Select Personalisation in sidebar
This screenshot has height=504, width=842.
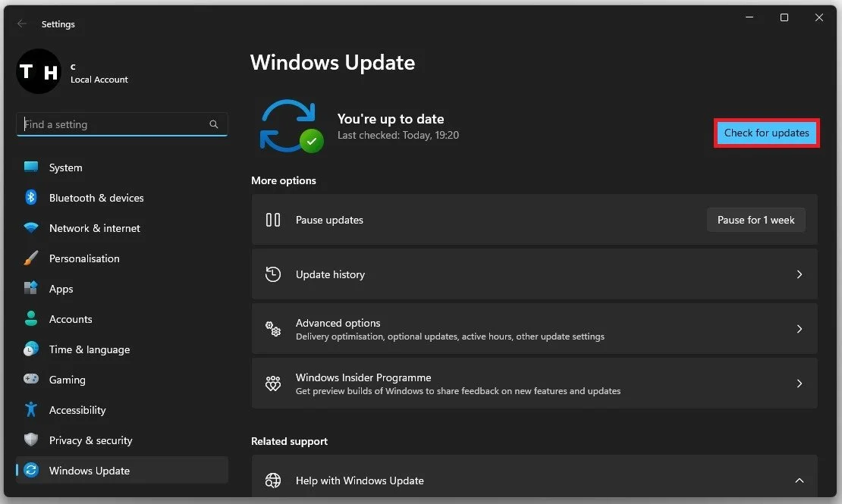[x=122, y=258]
